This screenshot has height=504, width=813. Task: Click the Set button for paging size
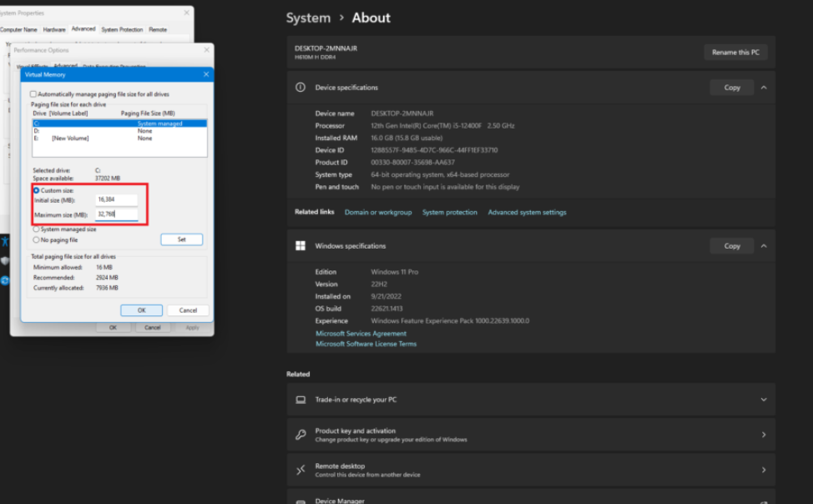tap(181, 239)
